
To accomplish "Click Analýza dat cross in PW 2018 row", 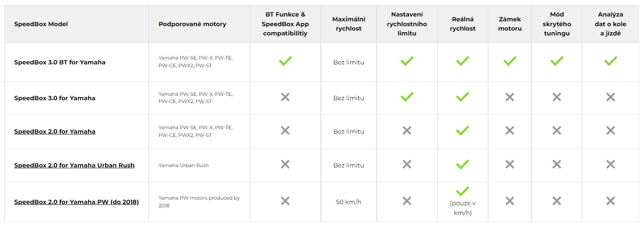I will (x=610, y=201).
